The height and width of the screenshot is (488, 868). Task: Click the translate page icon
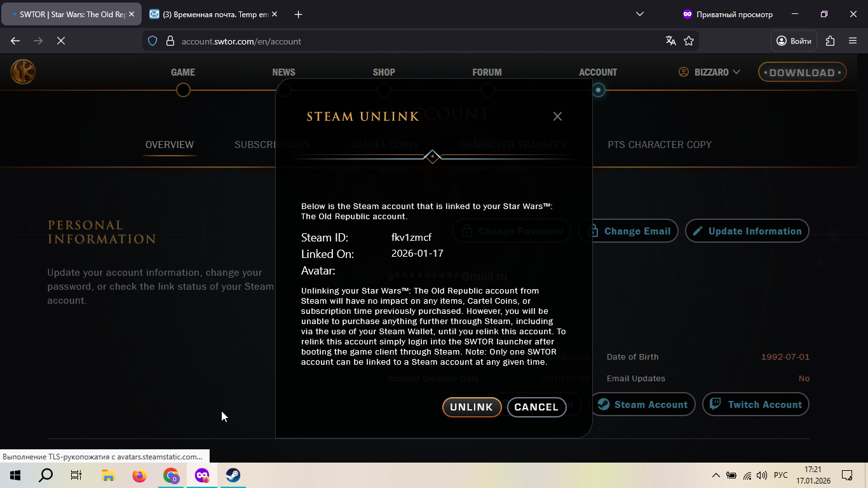coord(670,41)
